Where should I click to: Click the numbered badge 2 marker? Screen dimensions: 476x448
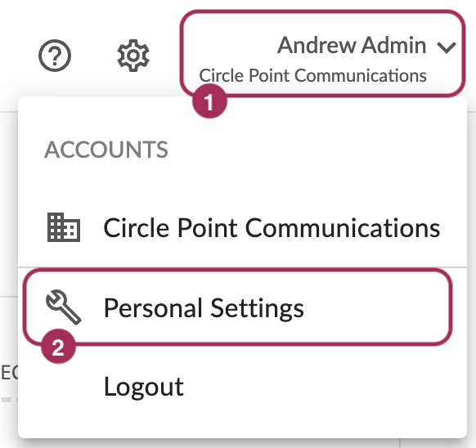(58, 347)
